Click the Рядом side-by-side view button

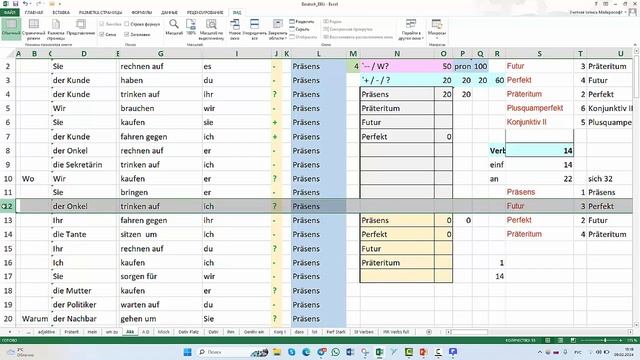tap(333, 22)
